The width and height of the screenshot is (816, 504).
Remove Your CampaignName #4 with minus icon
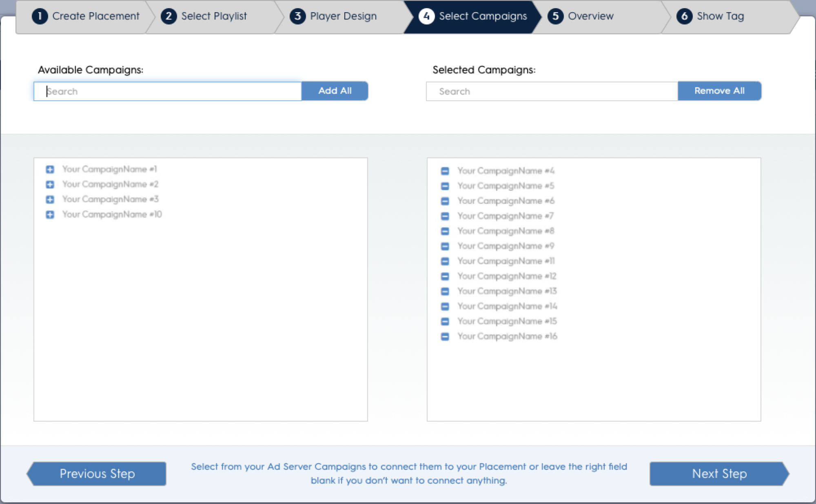[x=445, y=171]
